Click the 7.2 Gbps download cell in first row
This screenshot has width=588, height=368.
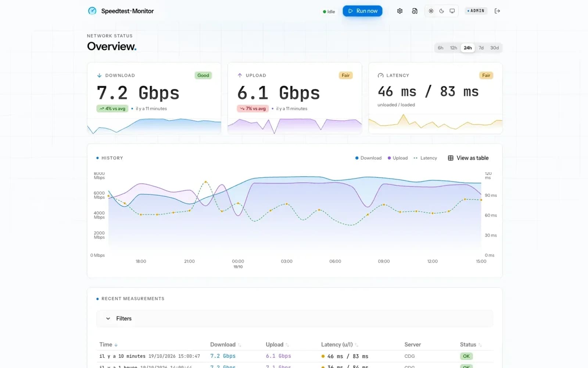tap(223, 356)
